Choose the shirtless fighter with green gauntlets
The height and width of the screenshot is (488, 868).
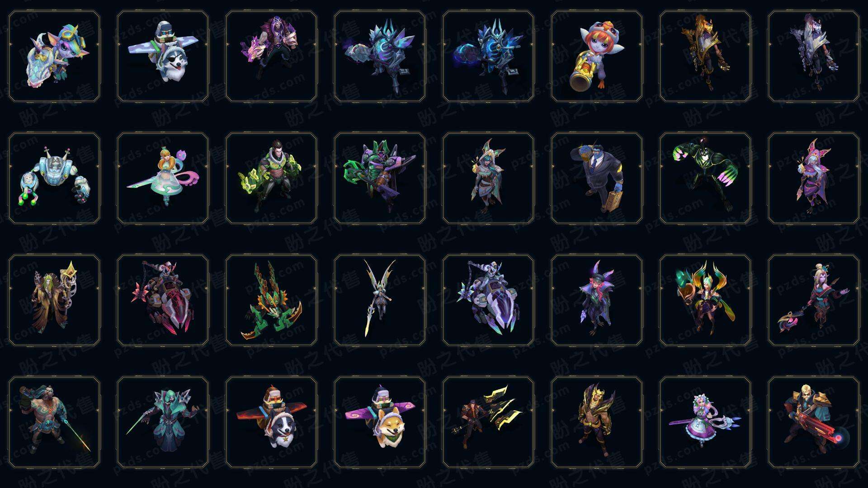click(x=271, y=178)
